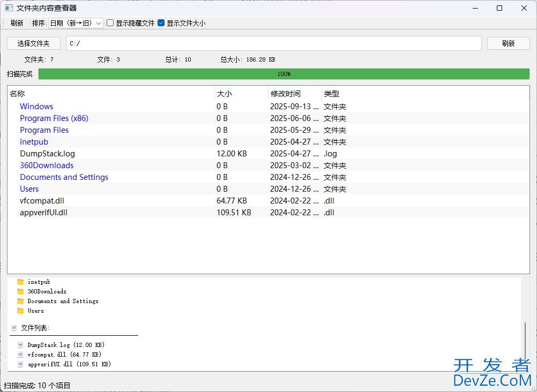Image resolution: width=537 pixels, height=392 pixels.
Task: Click the 文件列表 list header icon
Action: click(14, 328)
